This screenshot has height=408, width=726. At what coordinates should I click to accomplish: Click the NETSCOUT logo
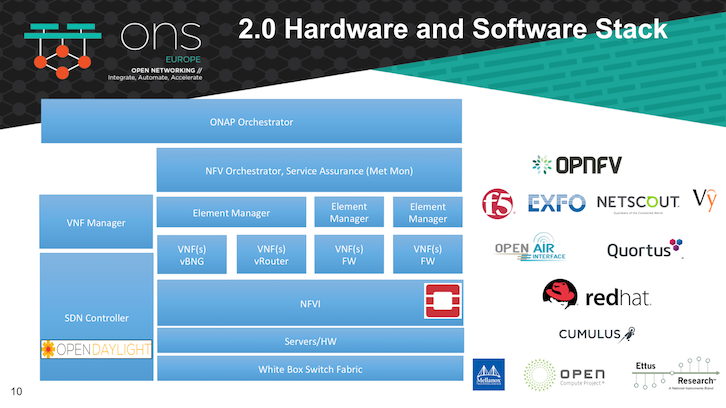[x=638, y=203]
